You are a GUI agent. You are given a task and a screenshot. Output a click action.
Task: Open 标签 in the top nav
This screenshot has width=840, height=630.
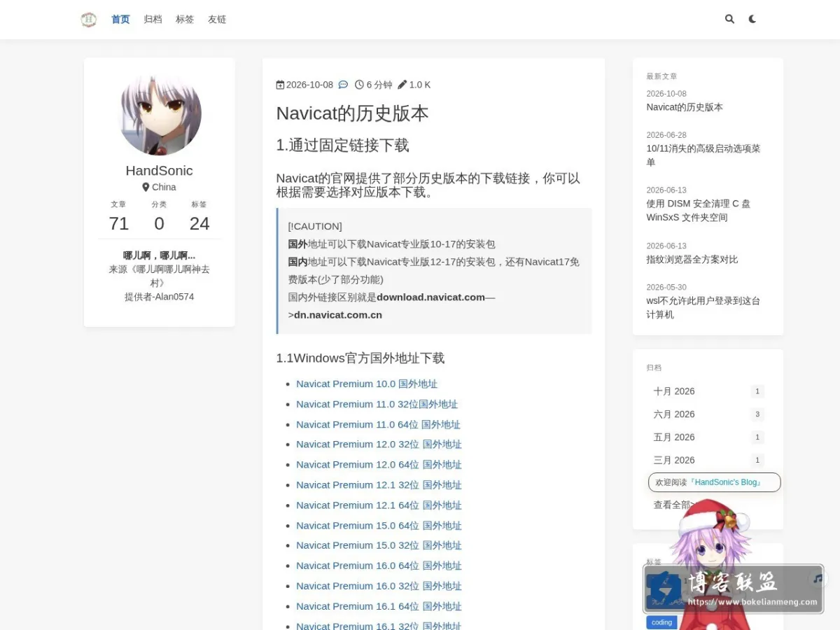185,20
